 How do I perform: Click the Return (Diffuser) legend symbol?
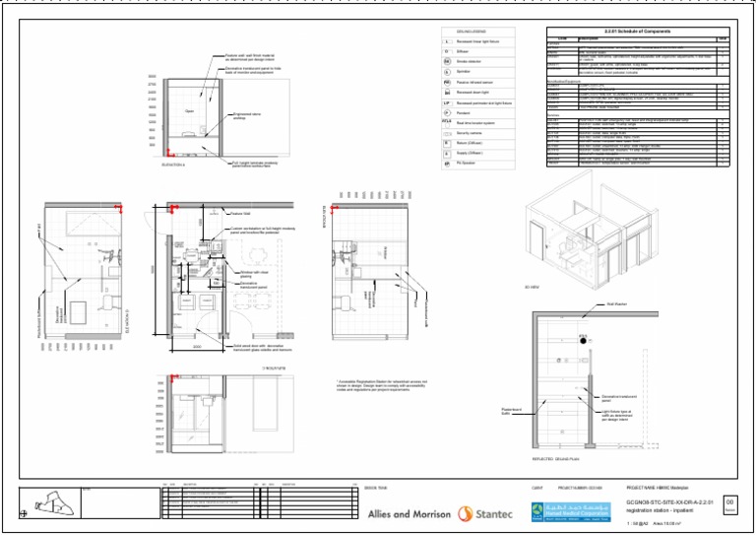coord(447,143)
